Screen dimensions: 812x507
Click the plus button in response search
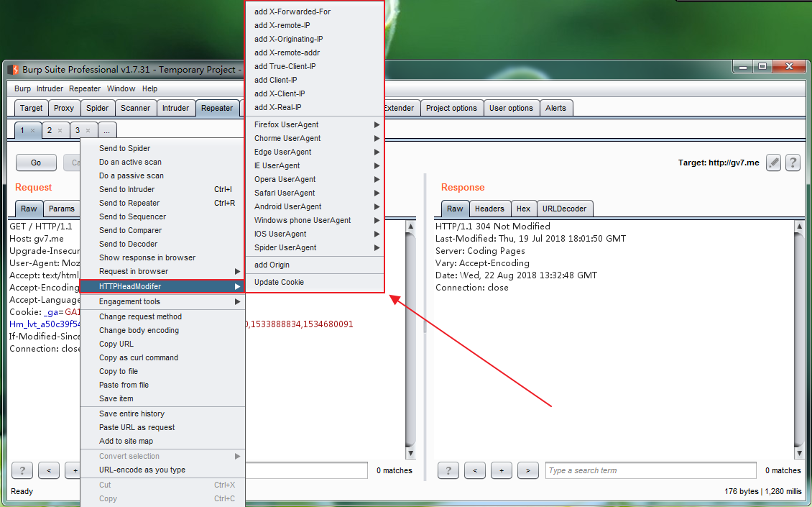[x=502, y=470]
